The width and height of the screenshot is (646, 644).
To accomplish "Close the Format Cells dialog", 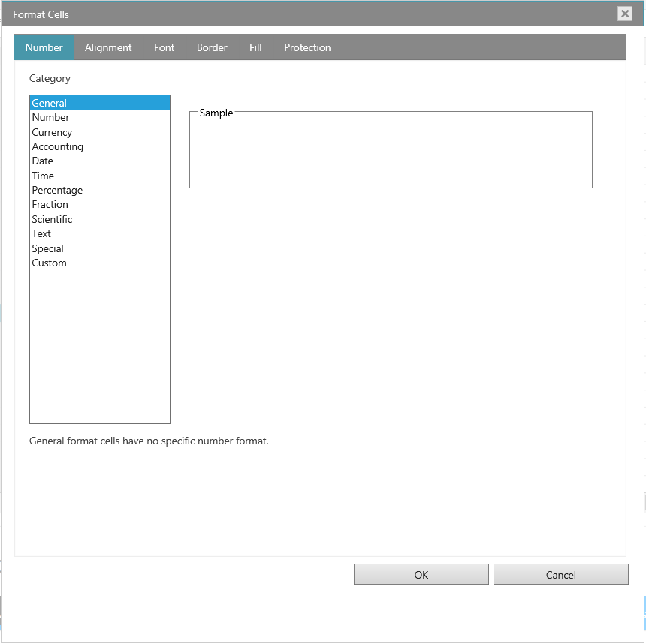I will coord(624,14).
